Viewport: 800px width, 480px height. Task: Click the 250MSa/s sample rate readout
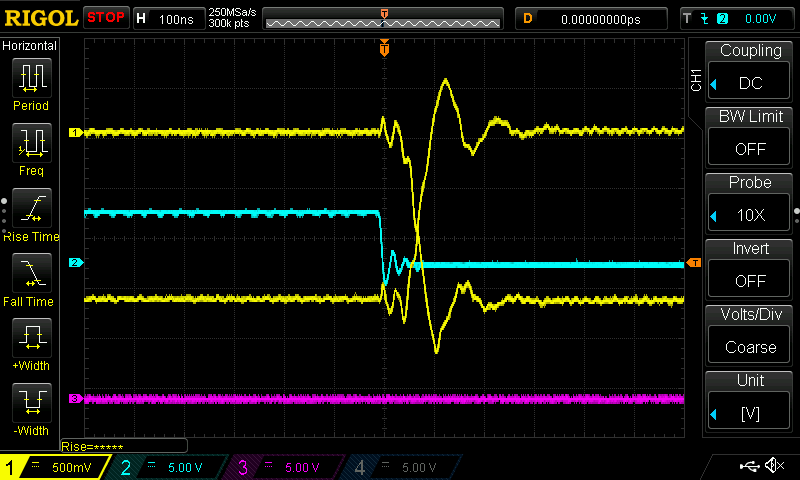(232, 13)
